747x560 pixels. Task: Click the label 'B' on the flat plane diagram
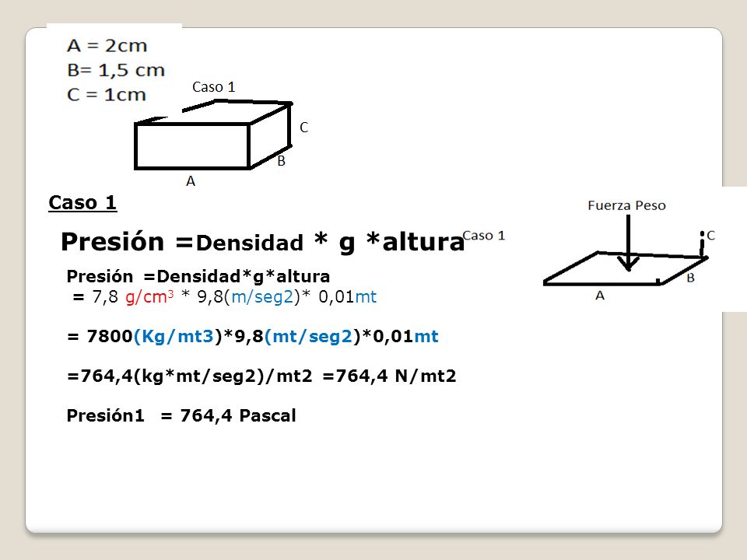pyautogui.click(x=690, y=278)
